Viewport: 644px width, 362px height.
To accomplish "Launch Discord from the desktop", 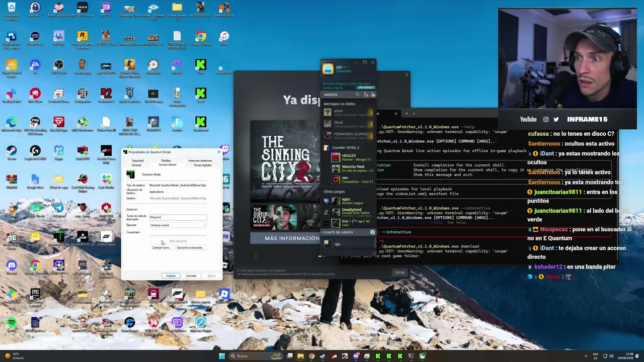I will tap(11, 267).
